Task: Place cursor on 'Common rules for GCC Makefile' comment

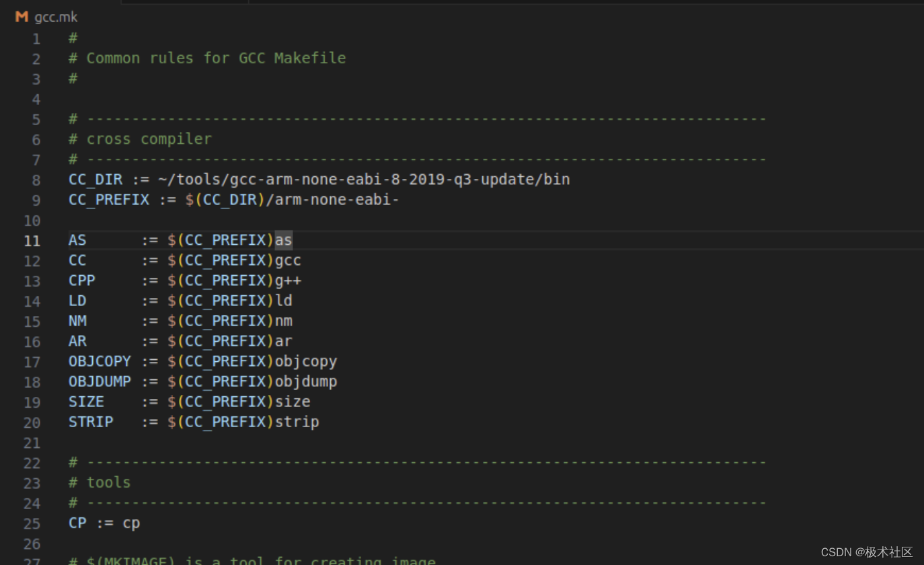Action: click(x=216, y=59)
